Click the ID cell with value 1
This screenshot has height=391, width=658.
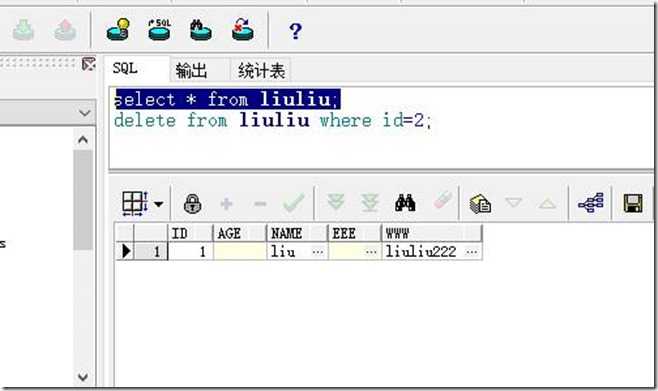191,251
